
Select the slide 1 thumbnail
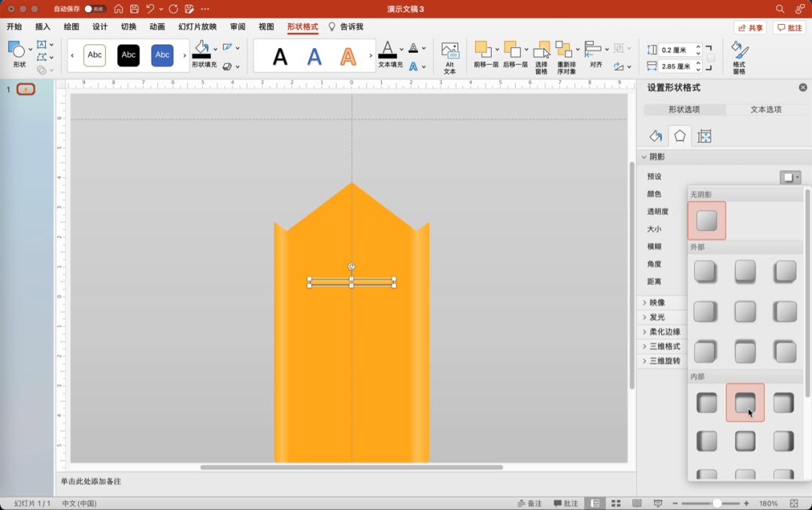tap(26, 90)
